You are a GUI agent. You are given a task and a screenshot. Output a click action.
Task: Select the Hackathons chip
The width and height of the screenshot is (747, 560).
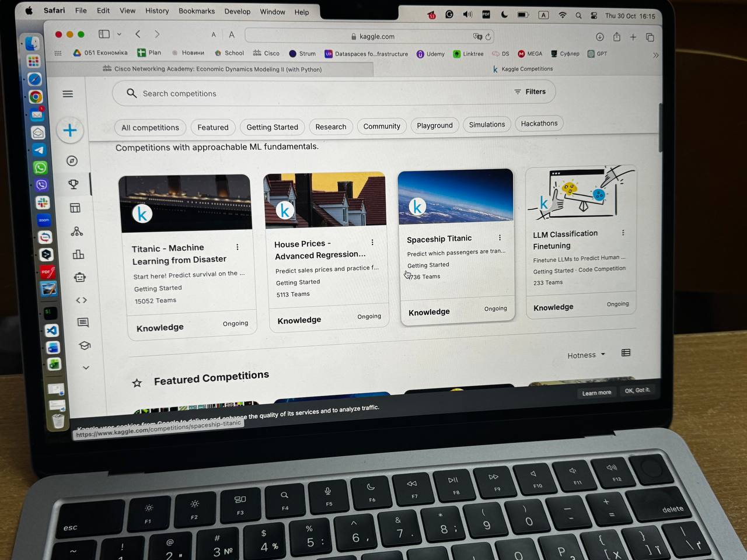pos(539,124)
